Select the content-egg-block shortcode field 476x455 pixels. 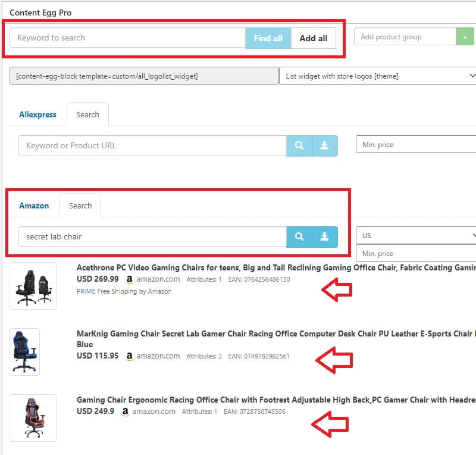[x=144, y=76]
